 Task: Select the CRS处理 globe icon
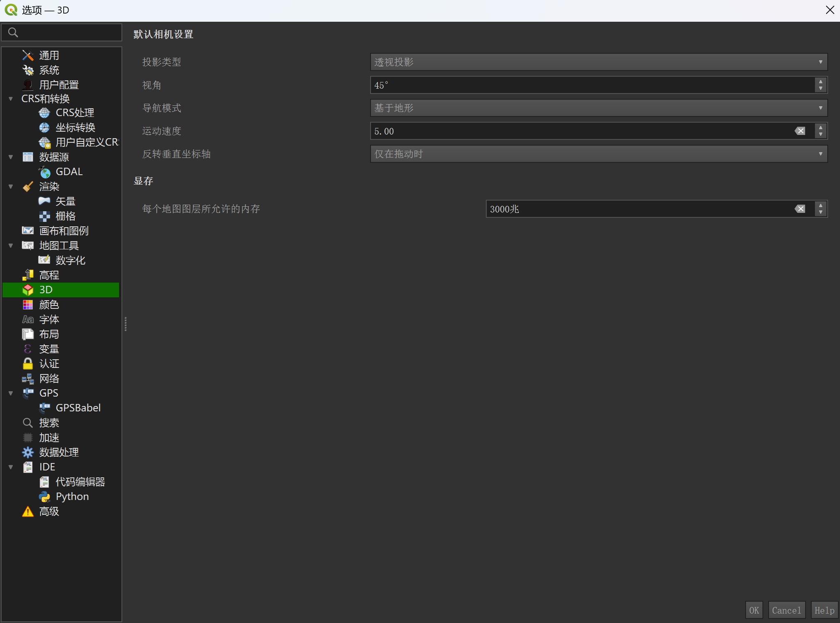[x=44, y=113]
